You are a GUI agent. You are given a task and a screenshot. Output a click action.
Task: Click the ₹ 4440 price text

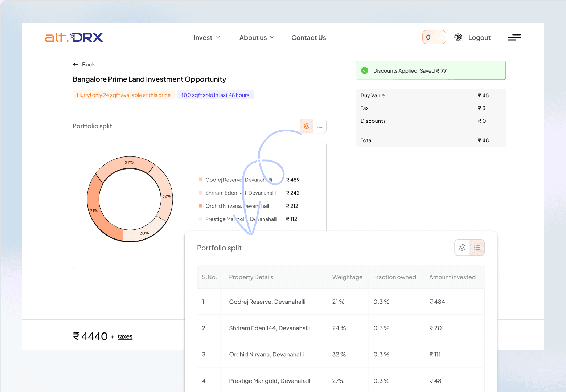pyautogui.click(x=90, y=336)
